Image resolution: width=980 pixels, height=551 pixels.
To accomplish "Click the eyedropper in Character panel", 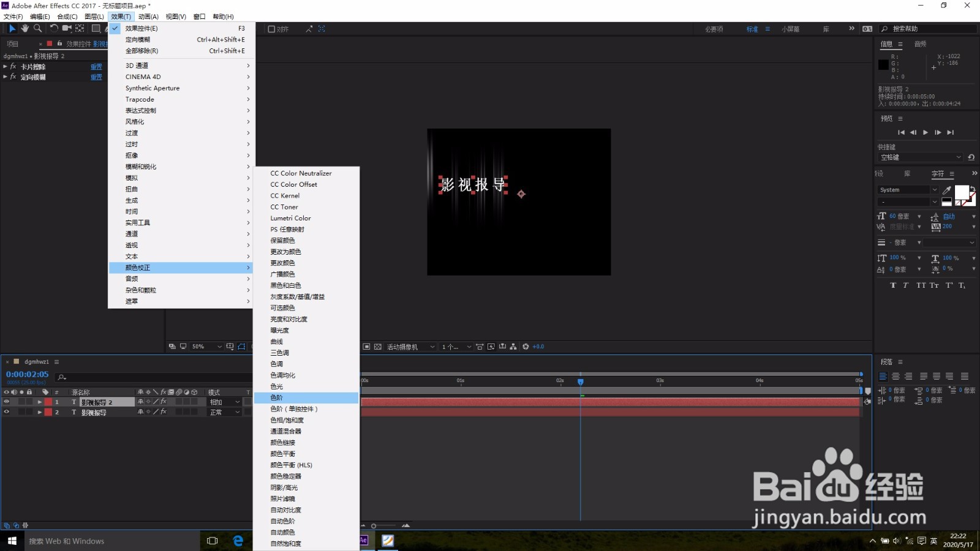I will 947,190.
